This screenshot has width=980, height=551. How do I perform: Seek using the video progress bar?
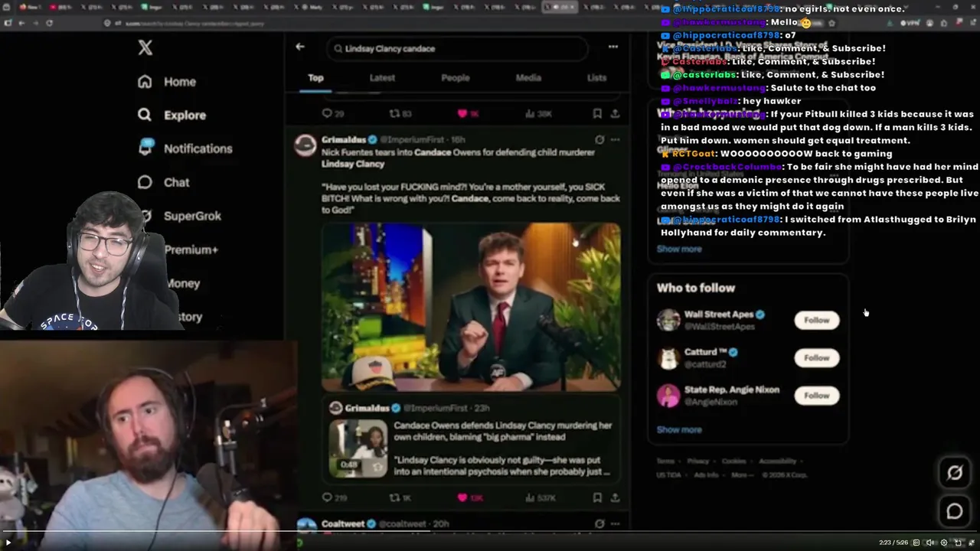click(490, 532)
